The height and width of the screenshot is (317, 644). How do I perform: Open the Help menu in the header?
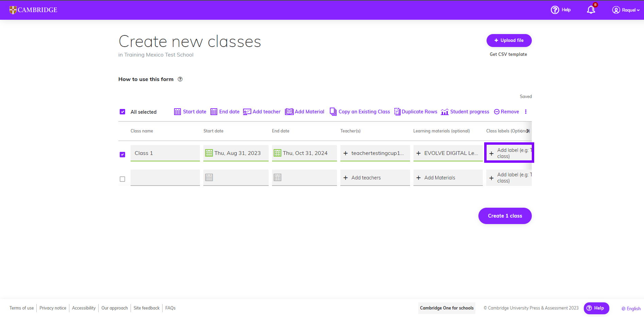[x=560, y=10]
